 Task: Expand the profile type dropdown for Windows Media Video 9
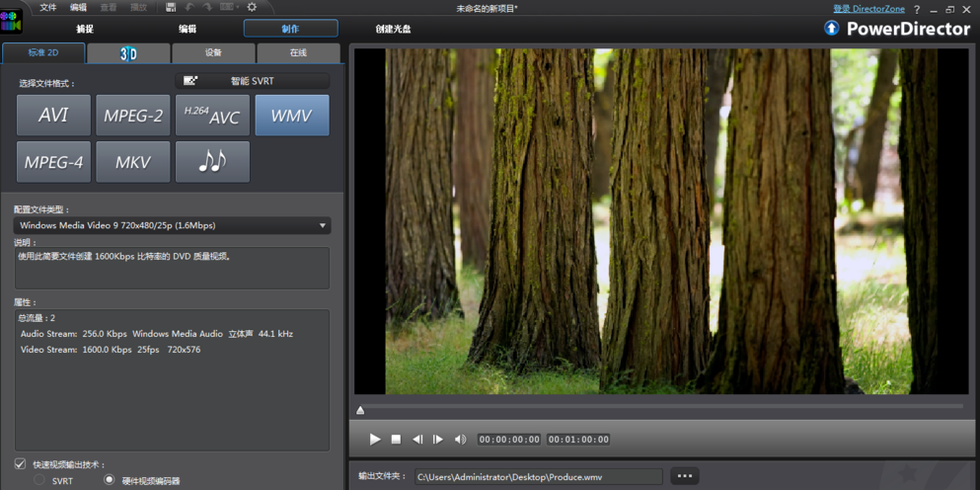coord(173,225)
